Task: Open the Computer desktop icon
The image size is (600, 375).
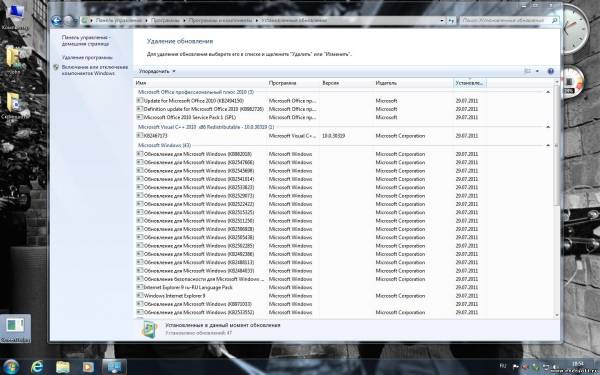Action: click(x=15, y=17)
